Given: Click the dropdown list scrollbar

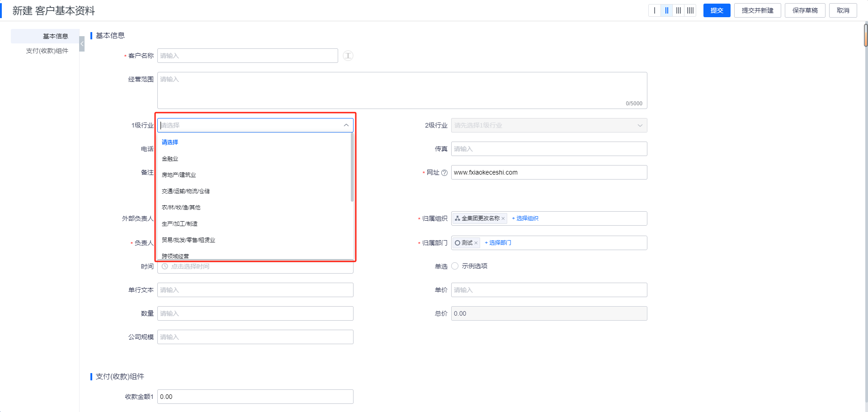Looking at the screenshot, I should pyautogui.click(x=352, y=167).
